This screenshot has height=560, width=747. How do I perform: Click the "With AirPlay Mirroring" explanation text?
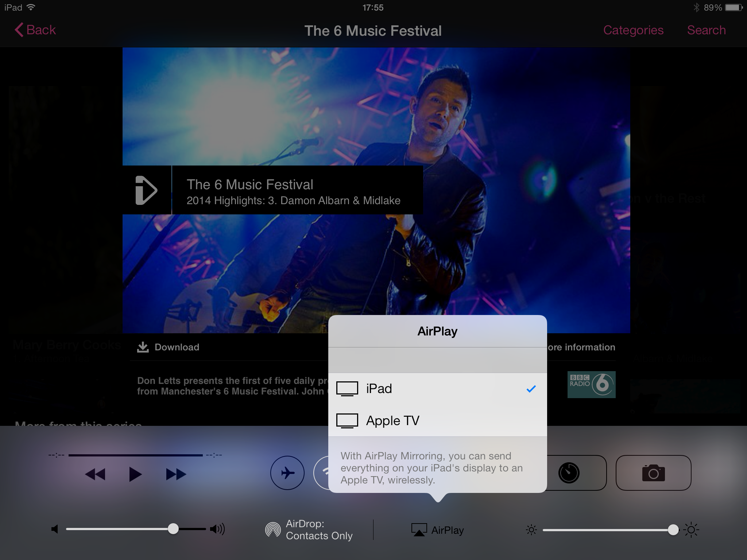coord(431,468)
